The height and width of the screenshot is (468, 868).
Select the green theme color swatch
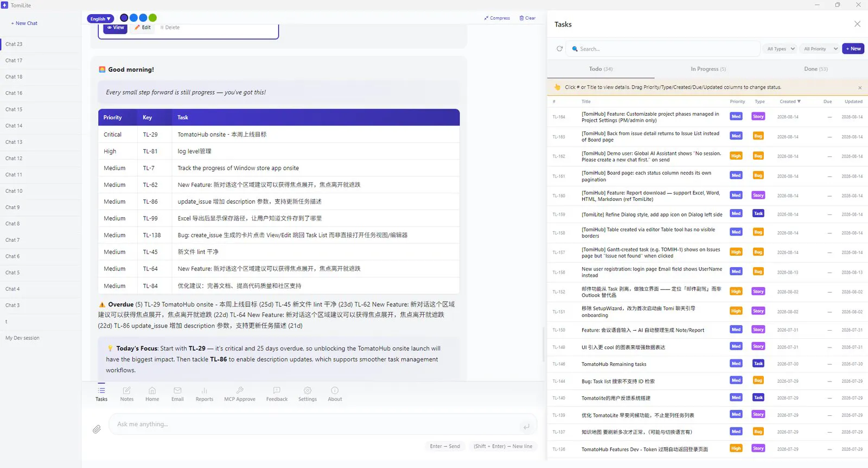pos(153,18)
